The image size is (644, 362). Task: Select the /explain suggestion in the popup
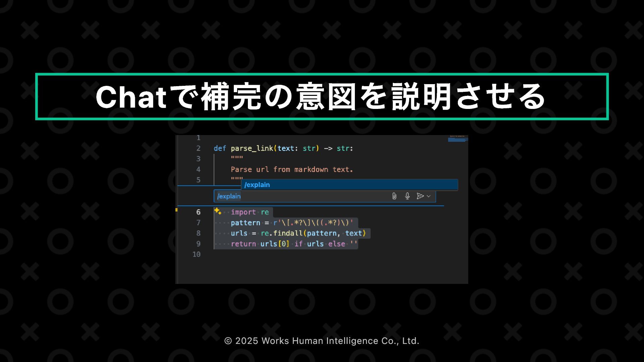click(x=350, y=185)
